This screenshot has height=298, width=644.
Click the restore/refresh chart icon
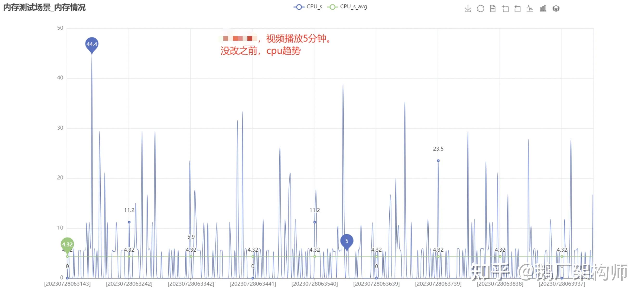pos(480,8)
